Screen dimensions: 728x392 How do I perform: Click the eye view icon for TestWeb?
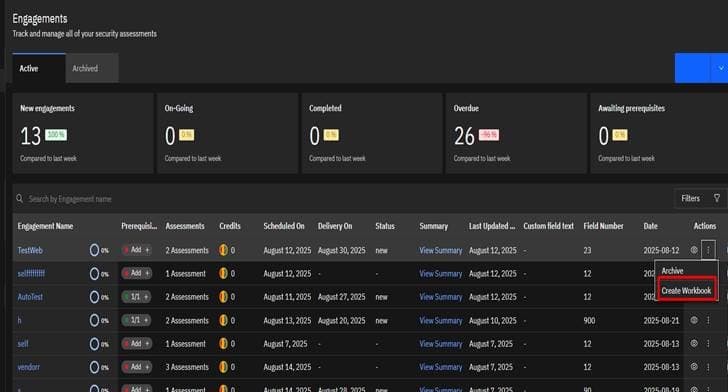click(694, 250)
